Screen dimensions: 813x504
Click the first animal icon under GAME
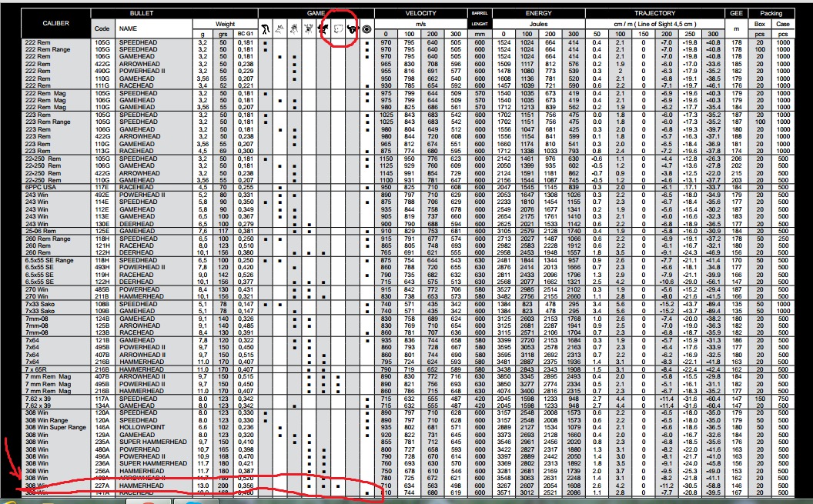point(266,29)
